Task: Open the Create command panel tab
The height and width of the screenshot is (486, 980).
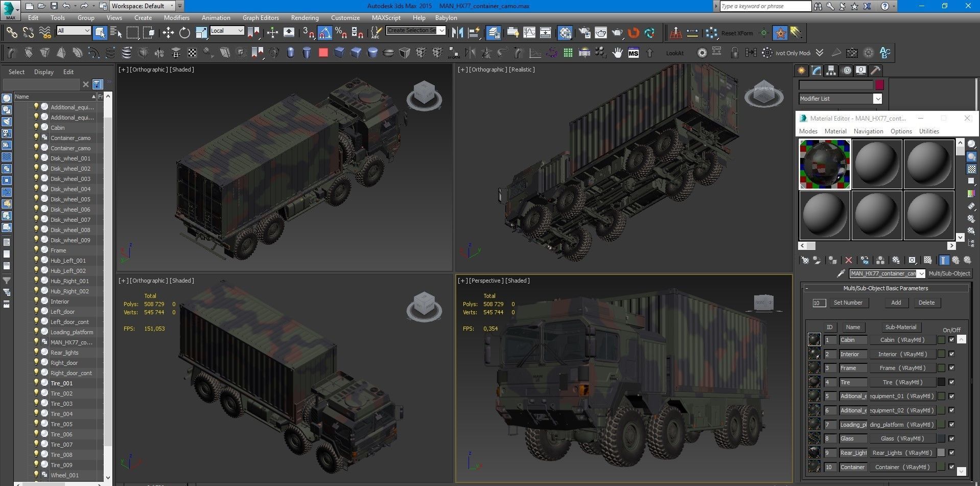Action: [802, 71]
